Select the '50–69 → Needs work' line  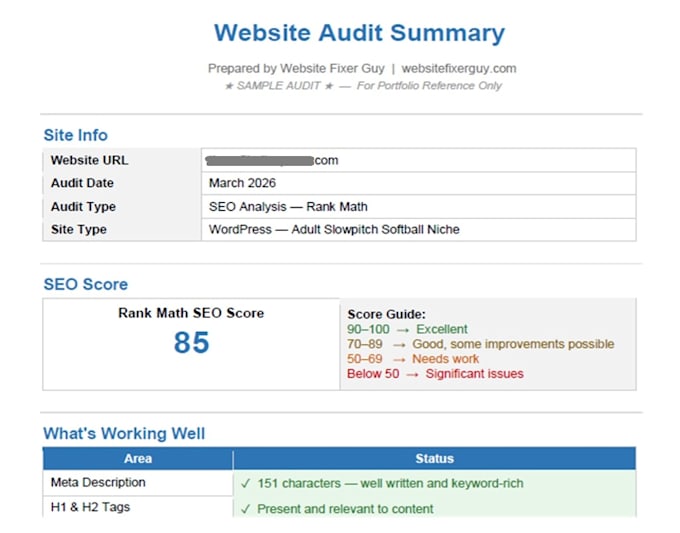[413, 359]
